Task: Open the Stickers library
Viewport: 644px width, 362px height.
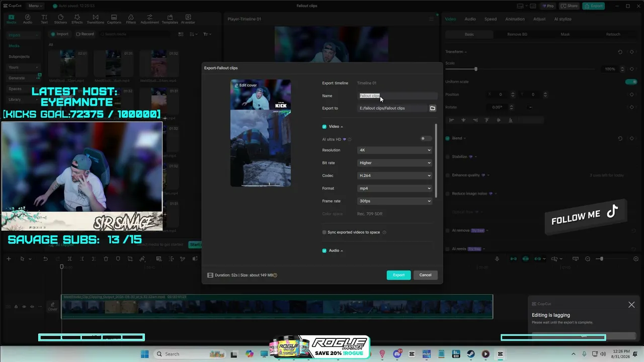Action: (60, 19)
